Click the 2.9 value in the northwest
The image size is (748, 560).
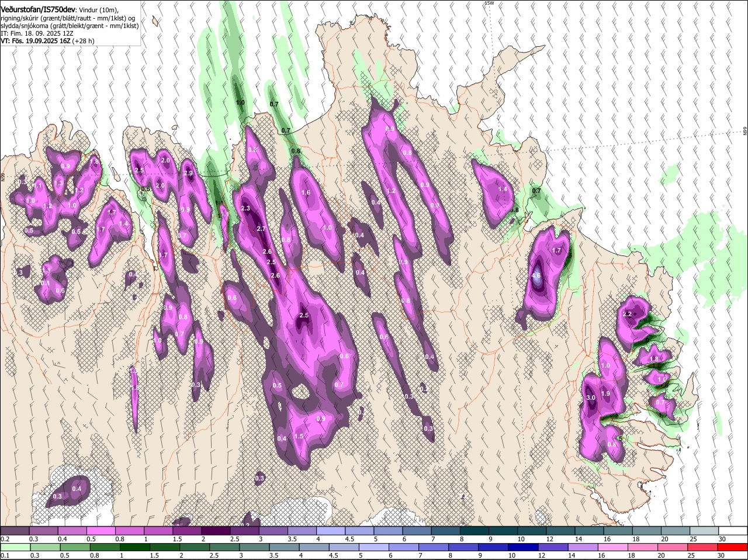point(188,174)
